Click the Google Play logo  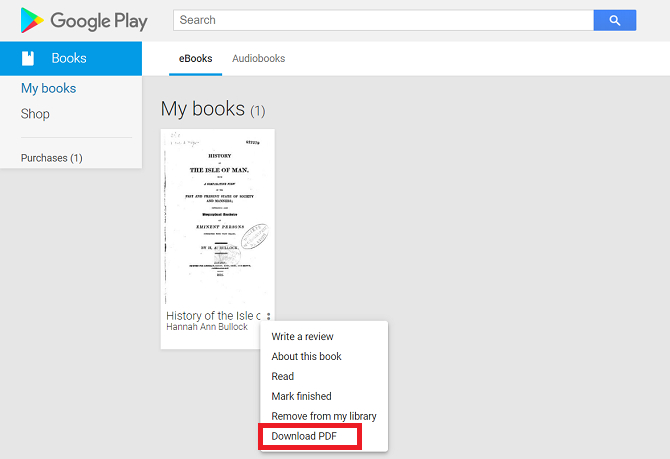pos(84,20)
